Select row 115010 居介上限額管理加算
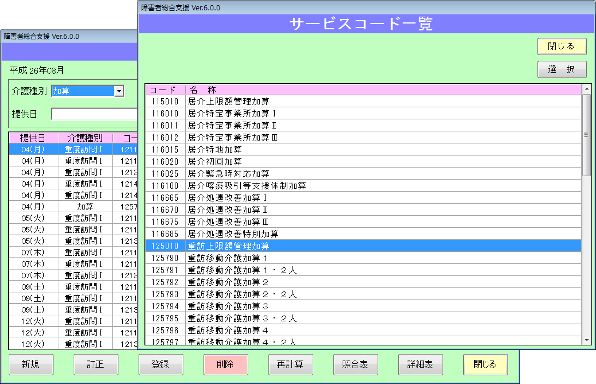596x384 pixels. pyautogui.click(x=363, y=102)
